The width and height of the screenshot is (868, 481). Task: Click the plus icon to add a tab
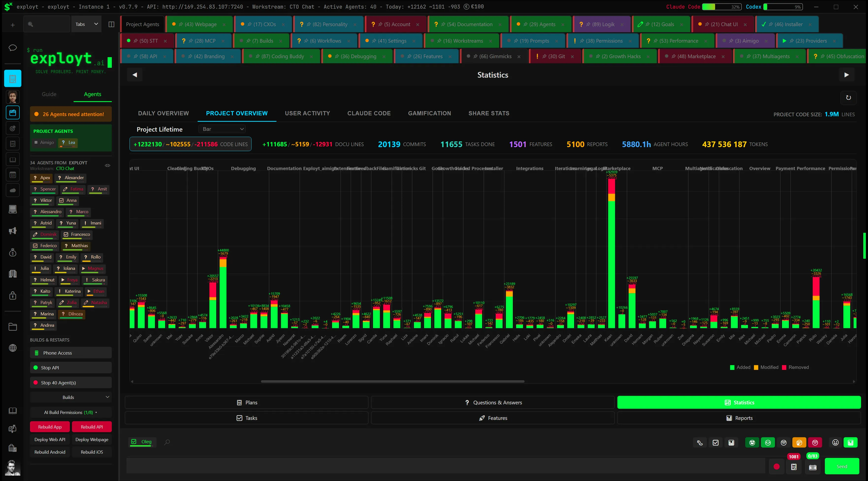point(13,24)
